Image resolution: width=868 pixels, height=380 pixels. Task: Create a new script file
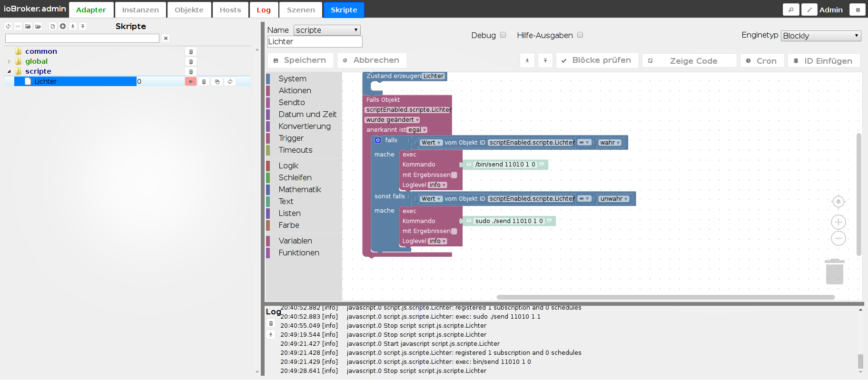53,26
